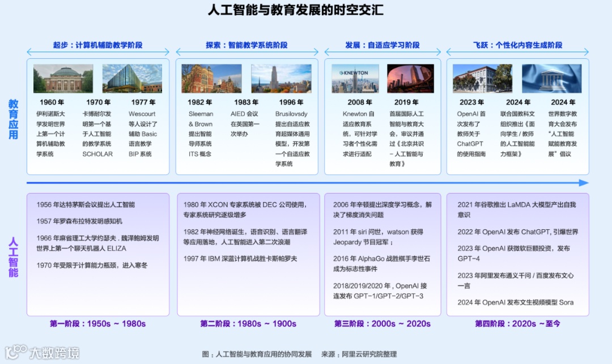Screen dimensions: 612x364
Task: Click the Knewton city skyline image
Action: 355,78
